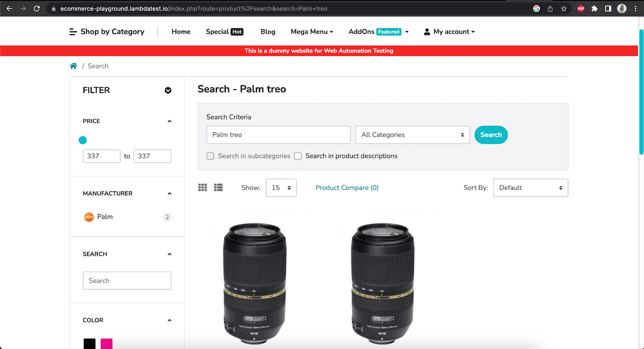Expand the Mega Menu dropdown
This screenshot has width=644, height=349.
pos(312,32)
